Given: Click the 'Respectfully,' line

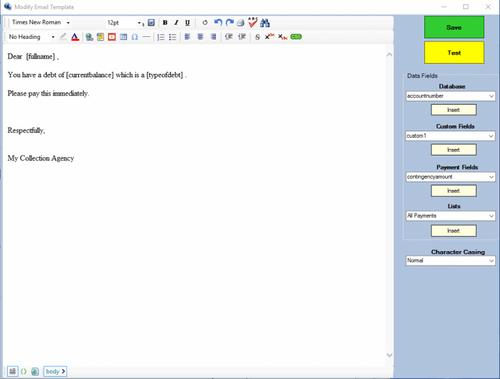Looking at the screenshot, I should pyautogui.click(x=26, y=130).
